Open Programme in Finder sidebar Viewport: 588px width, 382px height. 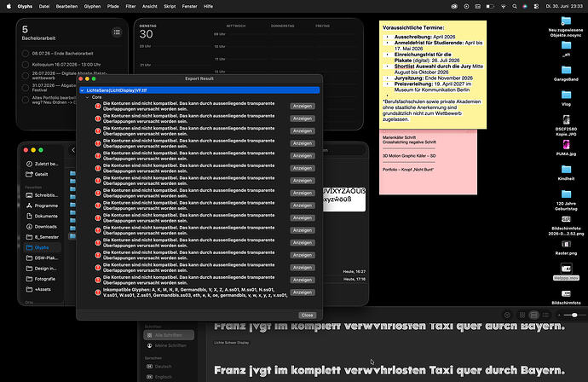[x=42, y=205]
